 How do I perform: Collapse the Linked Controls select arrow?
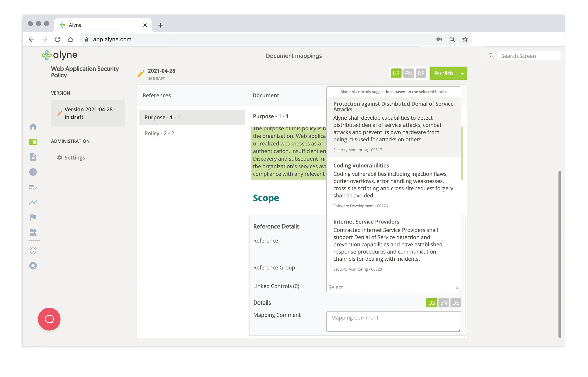point(457,287)
